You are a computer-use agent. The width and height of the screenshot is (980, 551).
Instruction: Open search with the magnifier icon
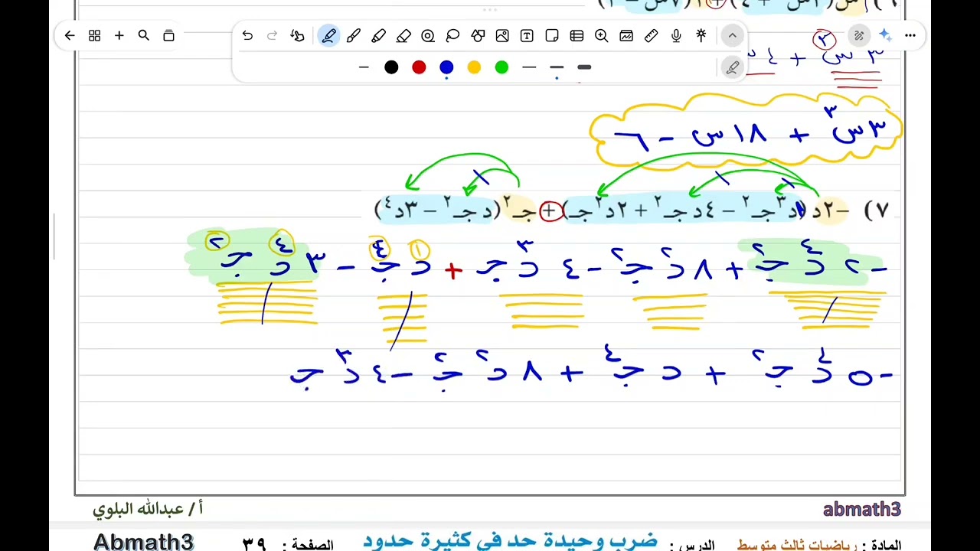click(x=143, y=35)
